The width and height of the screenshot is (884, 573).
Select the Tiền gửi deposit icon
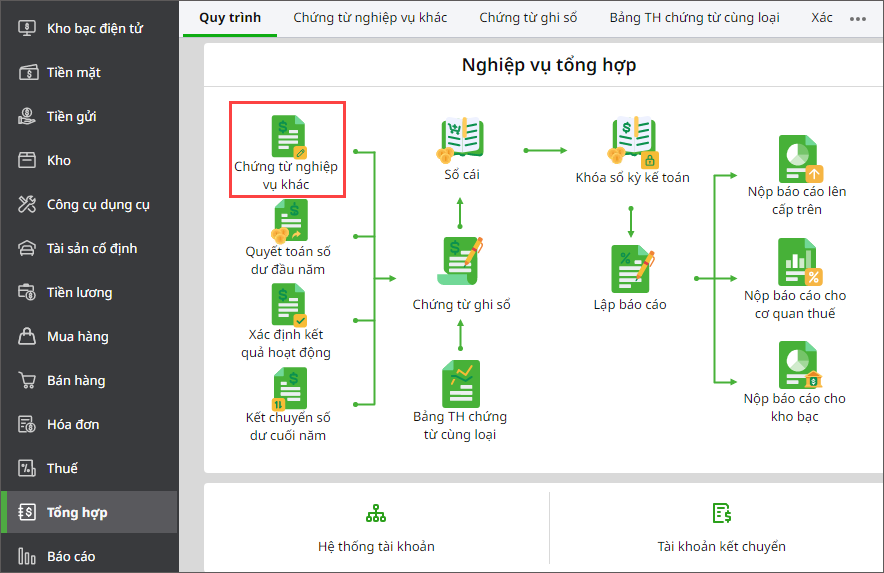[26, 116]
